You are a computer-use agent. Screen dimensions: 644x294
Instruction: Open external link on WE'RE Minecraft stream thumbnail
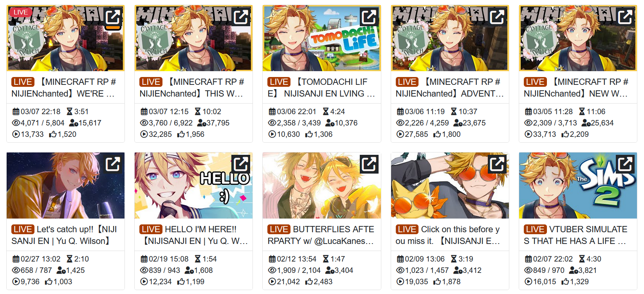pos(113,17)
